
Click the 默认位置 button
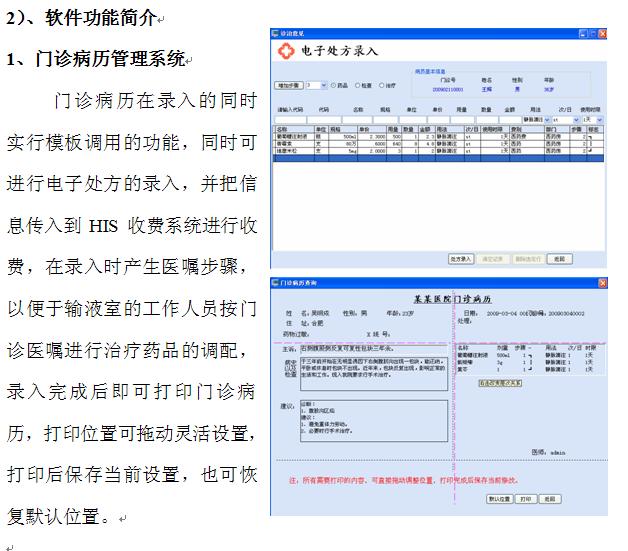(500, 498)
